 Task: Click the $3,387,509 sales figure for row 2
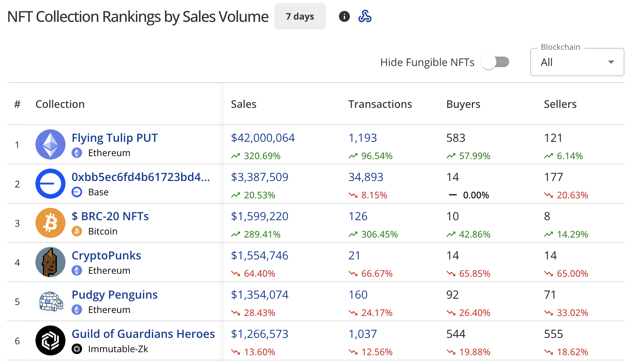pyautogui.click(x=259, y=177)
